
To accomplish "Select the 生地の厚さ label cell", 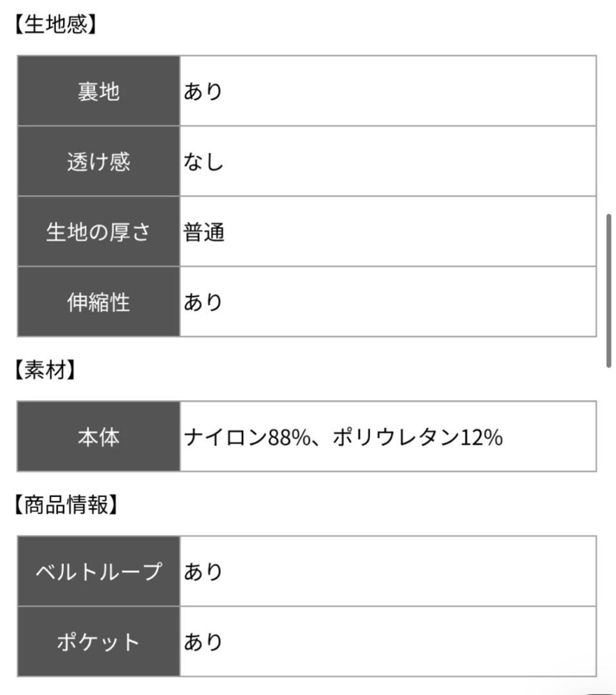I will [98, 232].
